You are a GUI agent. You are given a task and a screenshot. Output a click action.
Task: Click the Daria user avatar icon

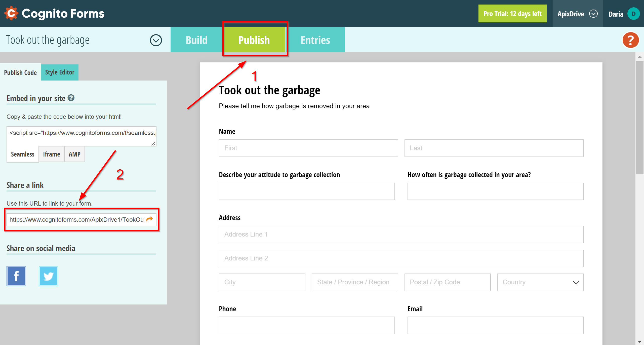(x=632, y=13)
